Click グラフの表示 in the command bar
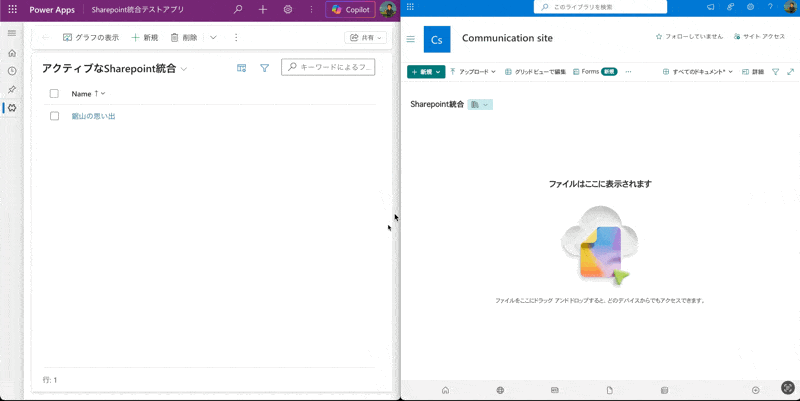The image size is (800, 401). point(91,37)
